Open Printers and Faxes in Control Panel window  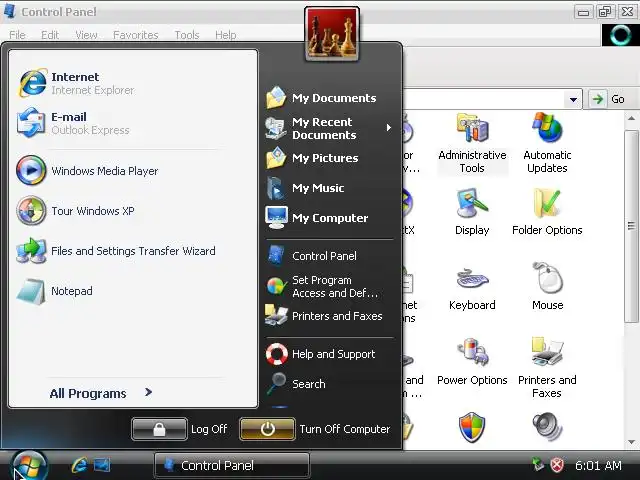coord(547,368)
